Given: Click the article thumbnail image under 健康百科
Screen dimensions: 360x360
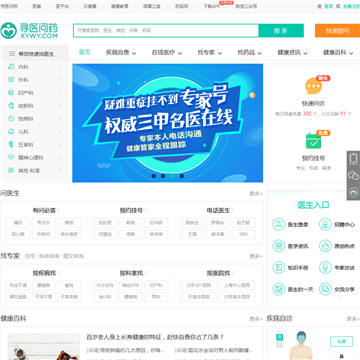Looking at the screenshot, I should point(44,347).
